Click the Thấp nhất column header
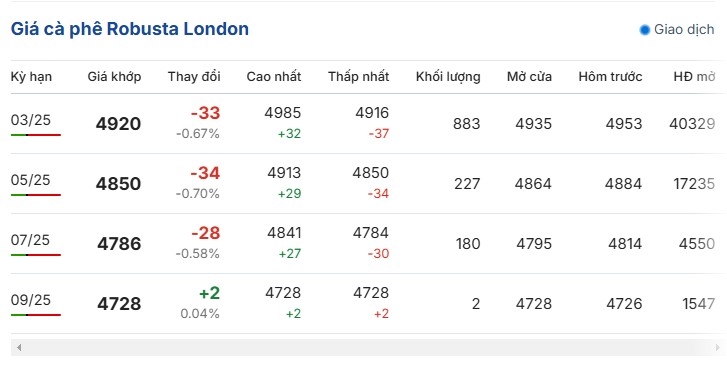Viewport: 727px width, 371px height. [x=358, y=77]
